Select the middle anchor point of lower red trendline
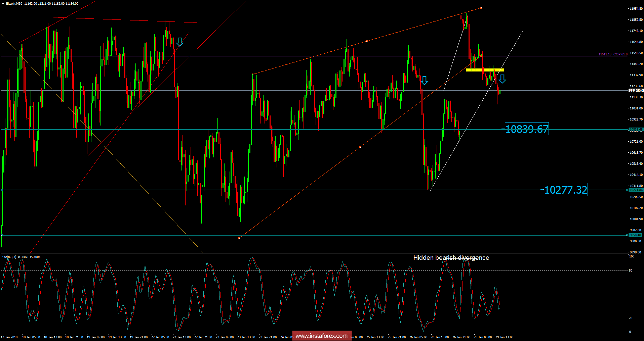Viewport: 644px width, 341px height. (x=360, y=147)
